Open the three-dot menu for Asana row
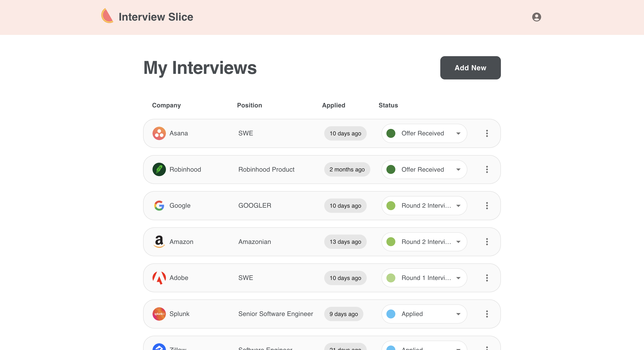Image resolution: width=644 pixels, height=350 pixels. [487, 133]
